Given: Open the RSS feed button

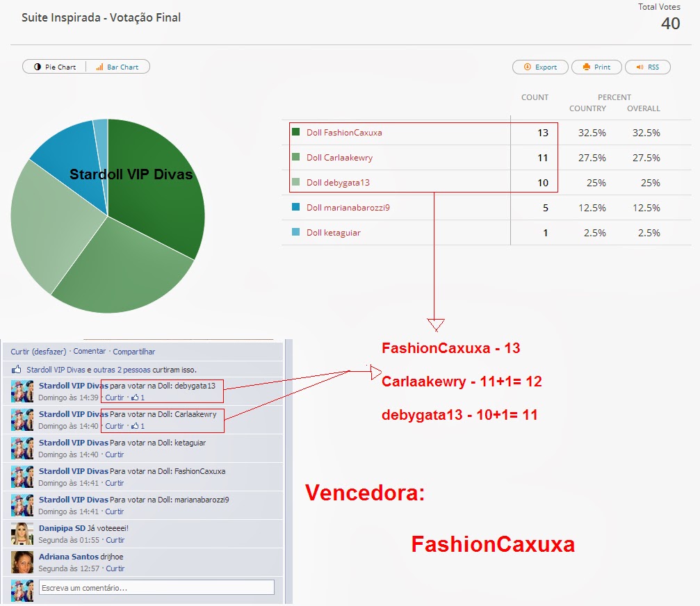Looking at the screenshot, I should pos(647,67).
